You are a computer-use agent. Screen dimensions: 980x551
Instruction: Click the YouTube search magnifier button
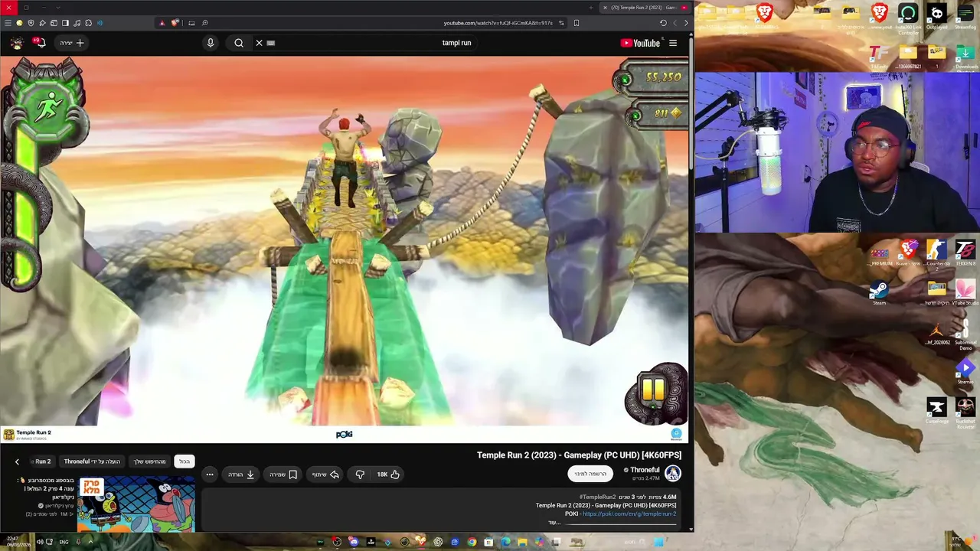click(239, 43)
